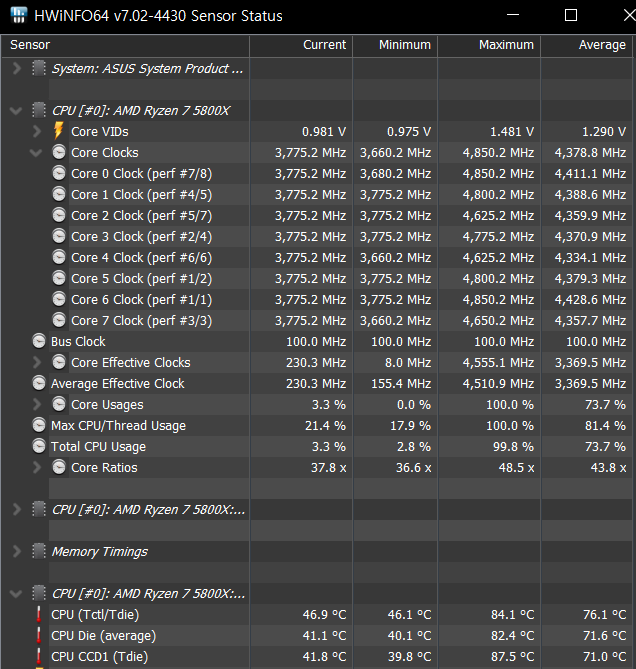Click the 48.5 x maximum Core Ratios value
636x669 pixels.
coord(516,468)
